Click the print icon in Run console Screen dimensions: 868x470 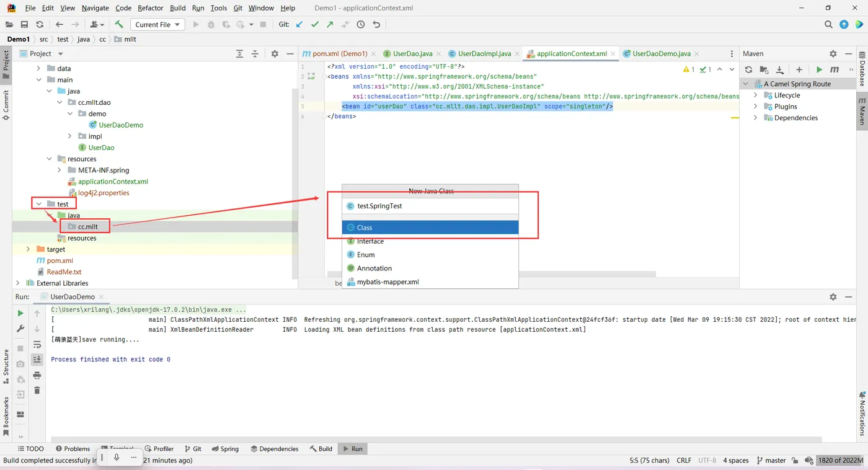37,375
